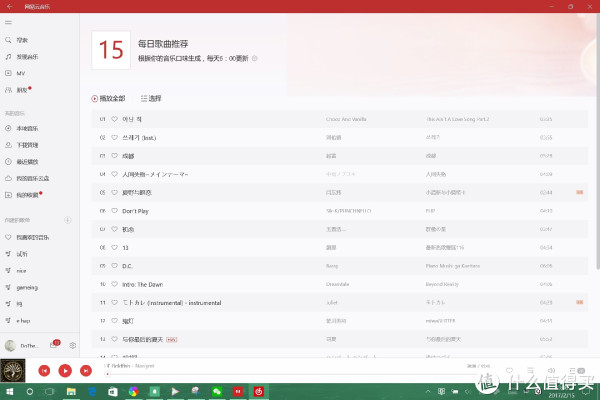Toggle heart on Don't Play
The width and height of the screenshot is (600, 400).
114,211
